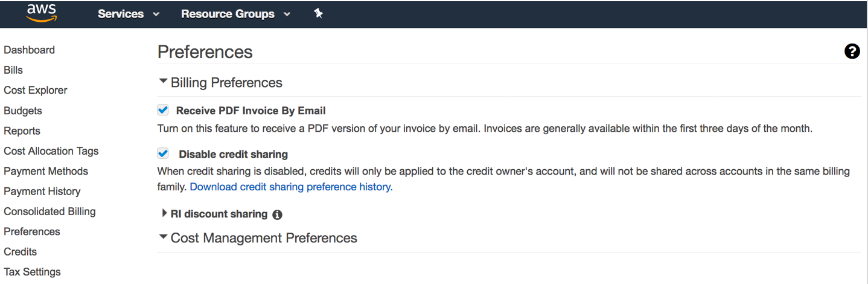This screenshot has height=284, width=868.
Task: Download credit sharing preference history
Action: coord(291,187)
